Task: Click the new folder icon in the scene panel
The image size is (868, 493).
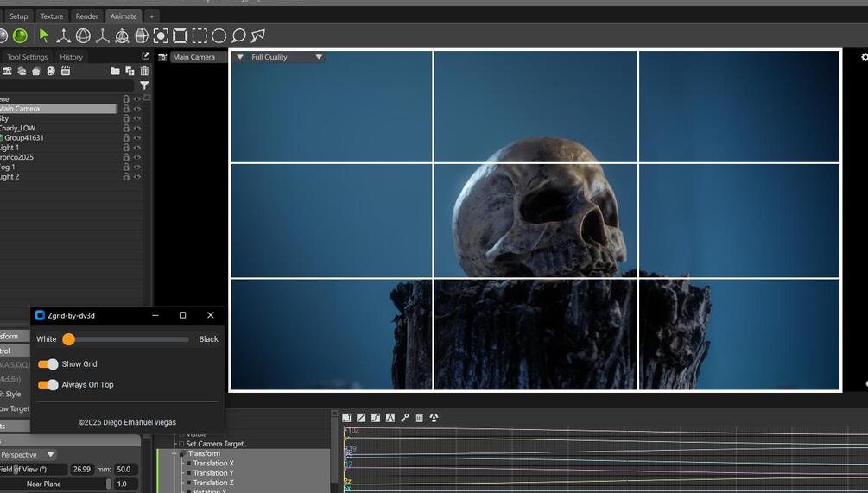Action: [x=115, y=71]
